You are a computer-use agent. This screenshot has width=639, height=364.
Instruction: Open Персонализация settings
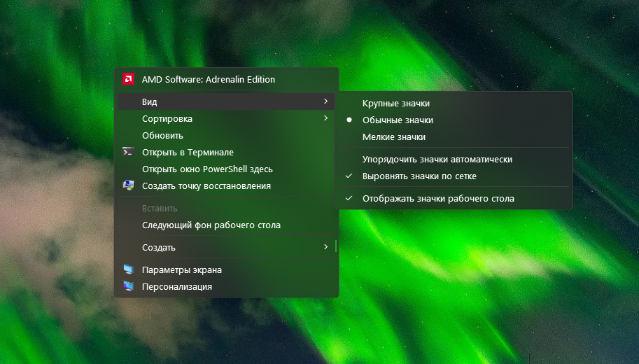pyautogui.click(x=226, y=286)
